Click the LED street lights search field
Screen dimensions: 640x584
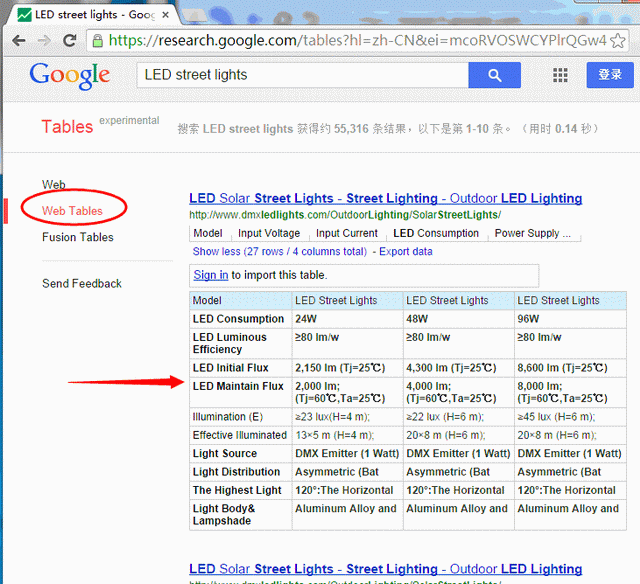pyautogui.click(x=300, y=76)
